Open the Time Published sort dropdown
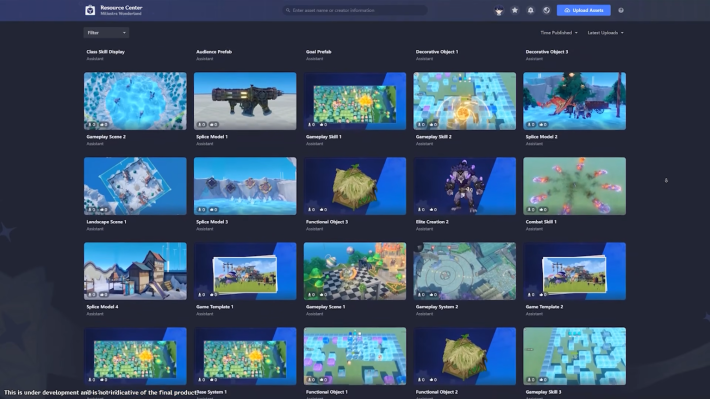Image resolution: width=710 pixels, height=399 pixels. tap(559, 33)
